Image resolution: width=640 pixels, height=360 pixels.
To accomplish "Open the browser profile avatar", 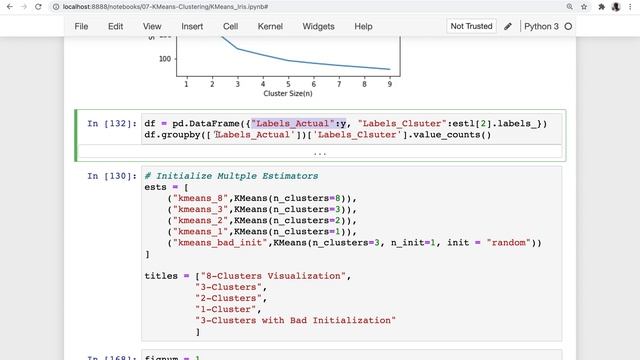I will [x=616, y=7].
